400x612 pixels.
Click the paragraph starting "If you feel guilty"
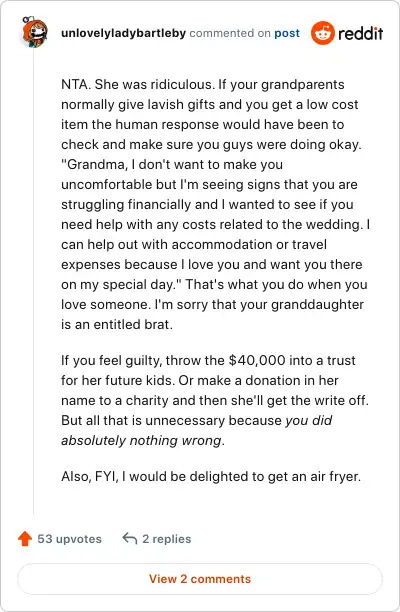pos(215,400)
